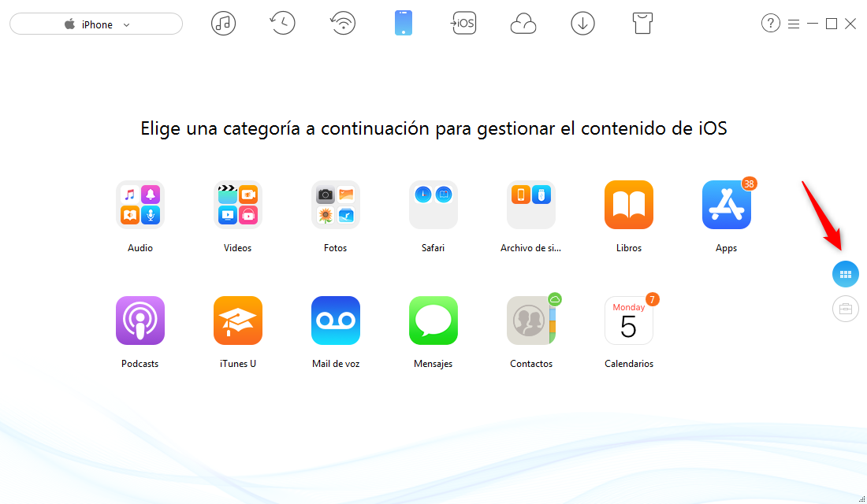This screenshot has height=504, width=867.
Task: Open Contactos with the green cloud badge
Action: click(x=530, y=321)
